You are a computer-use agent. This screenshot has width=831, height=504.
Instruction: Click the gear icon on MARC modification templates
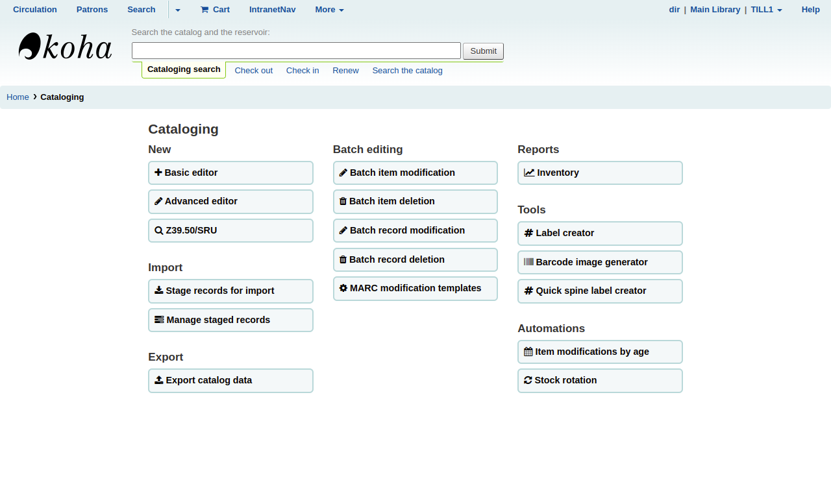pyautogui.click(x=343, y=288)
